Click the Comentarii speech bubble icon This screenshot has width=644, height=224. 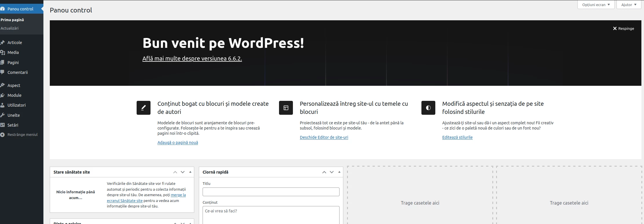point(3,72)
